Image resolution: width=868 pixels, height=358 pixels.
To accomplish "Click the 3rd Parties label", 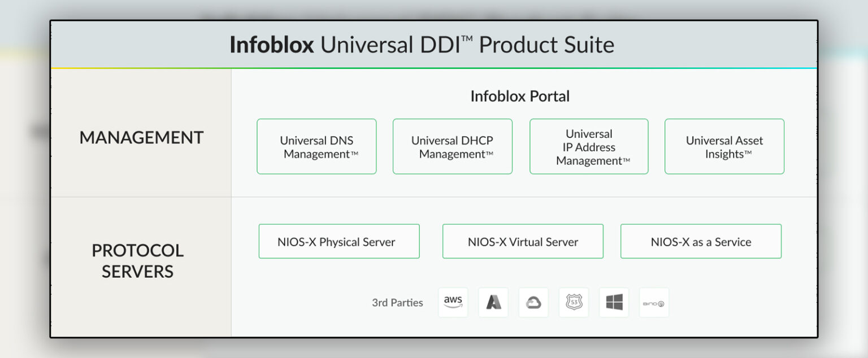I will (x=397, y=303).
